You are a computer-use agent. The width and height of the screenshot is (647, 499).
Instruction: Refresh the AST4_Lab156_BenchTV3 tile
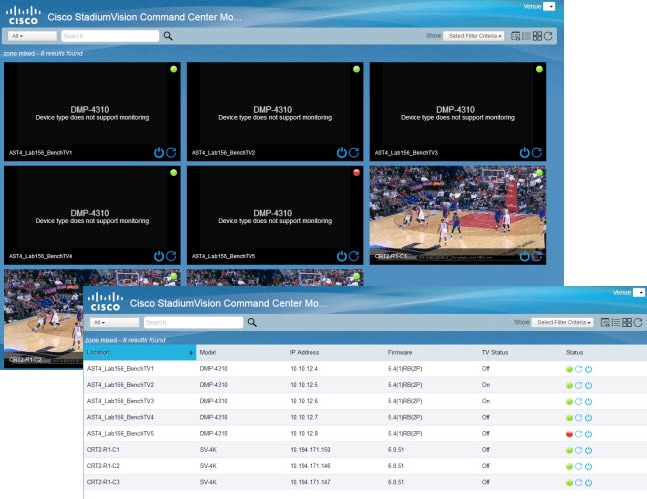pyautogui.click(x=537, y=153)
